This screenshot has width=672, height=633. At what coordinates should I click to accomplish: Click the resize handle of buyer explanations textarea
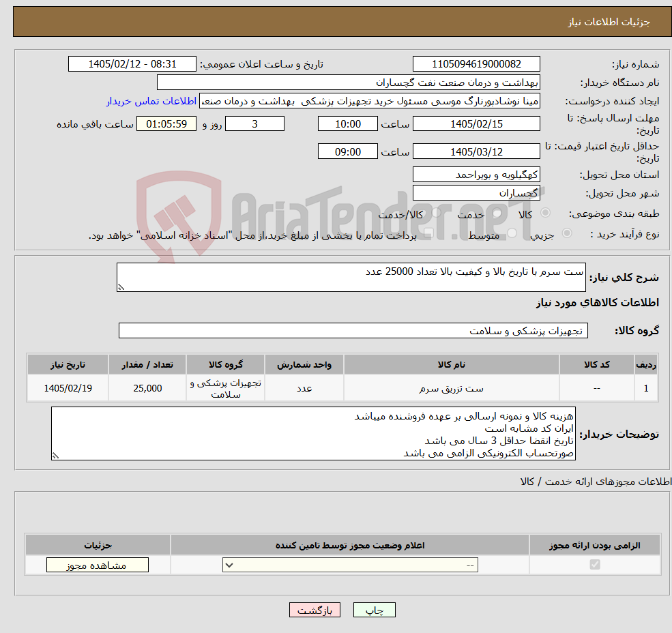55,456
